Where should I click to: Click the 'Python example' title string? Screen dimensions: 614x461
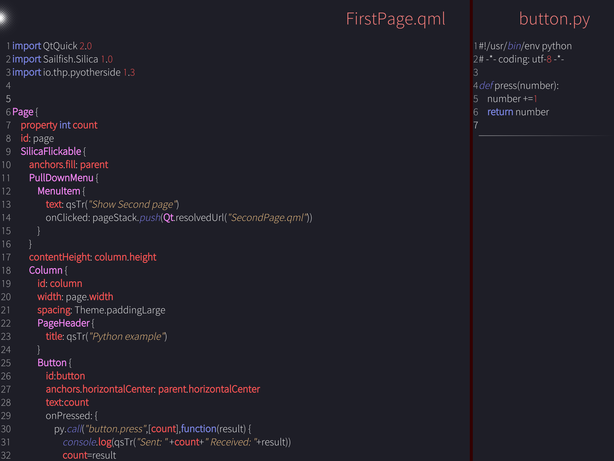tap(126, 336)
